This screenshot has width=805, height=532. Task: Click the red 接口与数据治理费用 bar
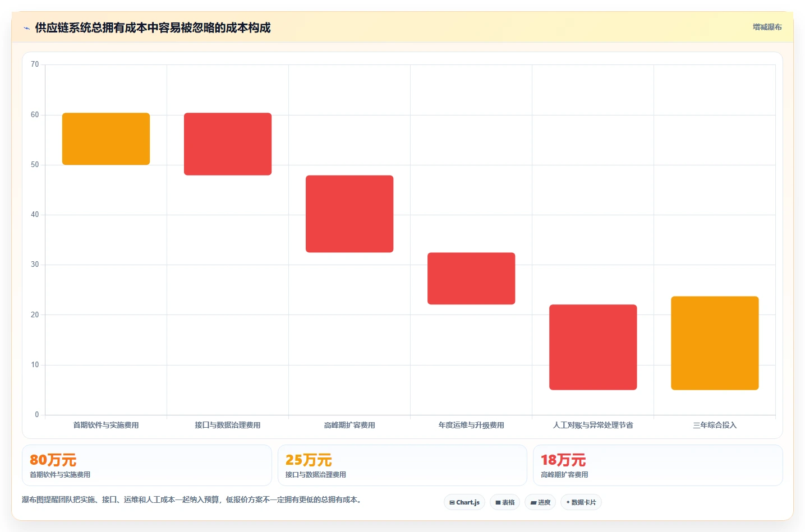click(228, 144)
